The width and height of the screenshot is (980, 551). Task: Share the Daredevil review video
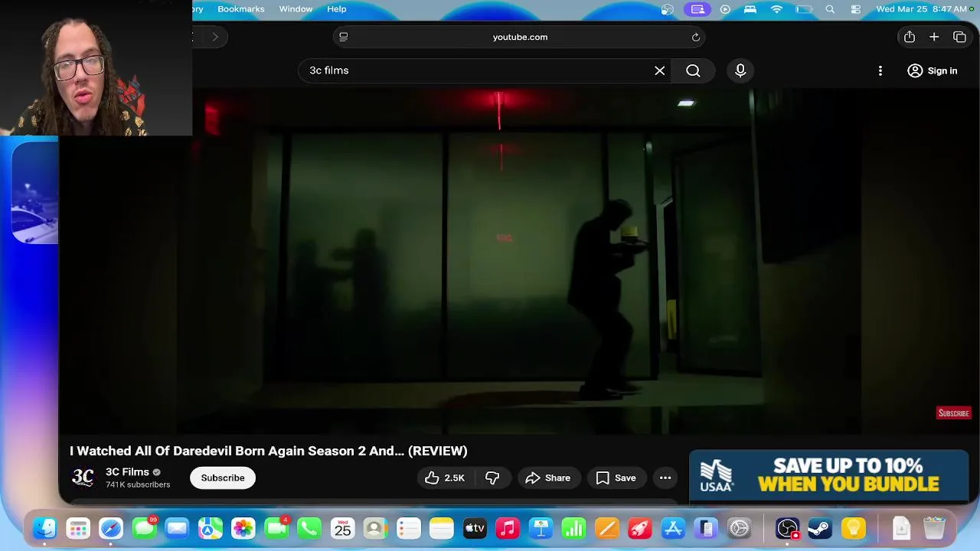[548, 478]
